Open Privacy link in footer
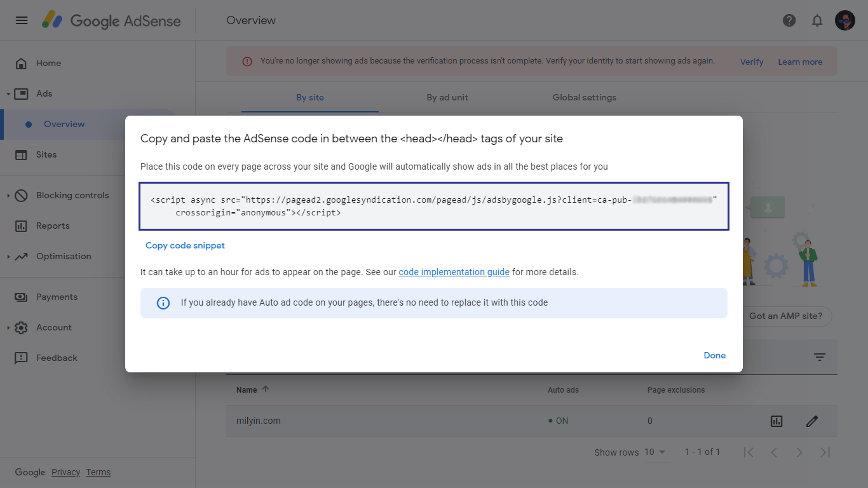This screenshot has height=488, width=868. (66, 472)
